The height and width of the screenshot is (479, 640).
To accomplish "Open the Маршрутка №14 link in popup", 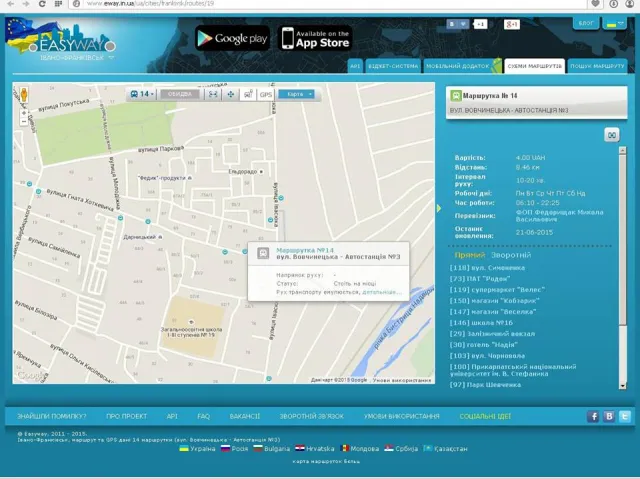I will tap(305, 250).
